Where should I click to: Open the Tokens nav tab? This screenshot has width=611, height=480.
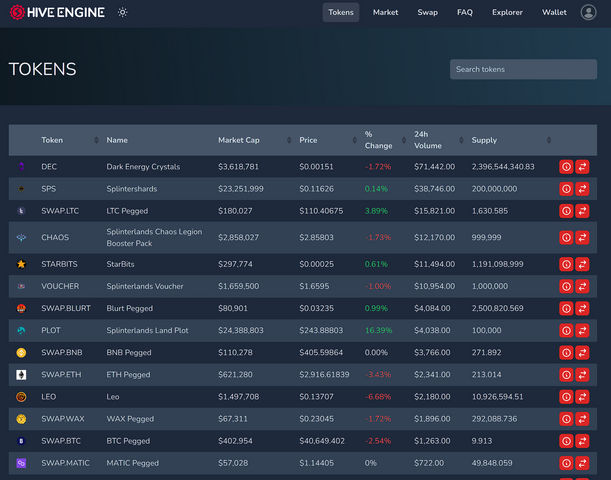coord(341,12)
